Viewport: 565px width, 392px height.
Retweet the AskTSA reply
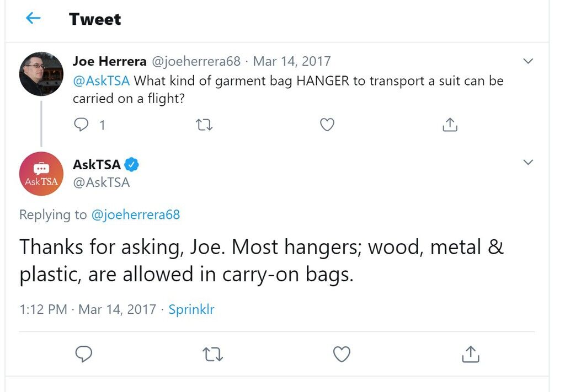212,354
